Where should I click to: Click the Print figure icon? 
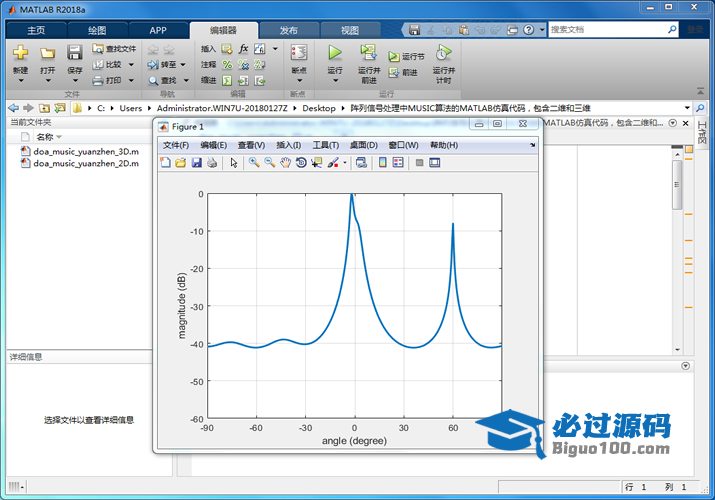(212, 163)
